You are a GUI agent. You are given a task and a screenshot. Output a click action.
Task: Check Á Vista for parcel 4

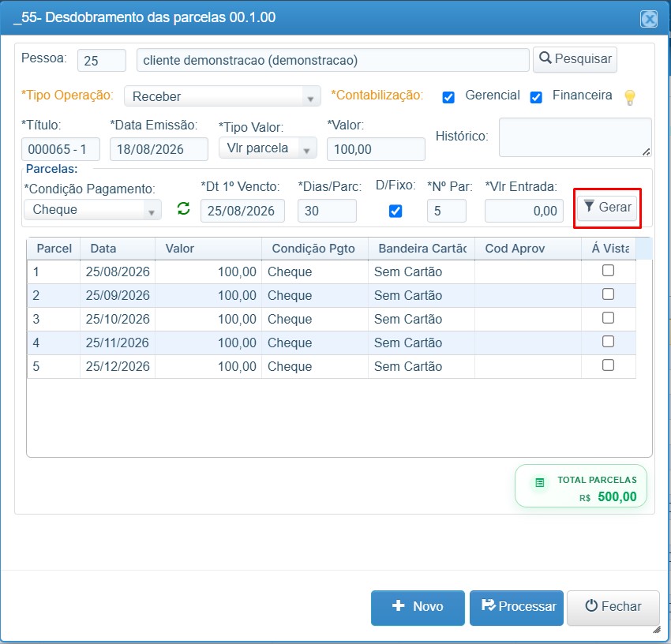608,342
